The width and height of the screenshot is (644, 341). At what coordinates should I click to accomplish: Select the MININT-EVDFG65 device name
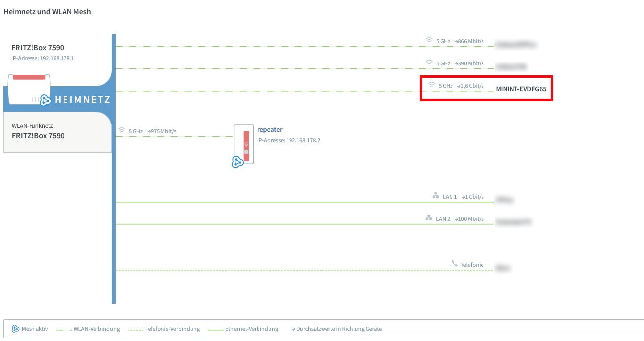pyautogui.click(x=521, y=89)
